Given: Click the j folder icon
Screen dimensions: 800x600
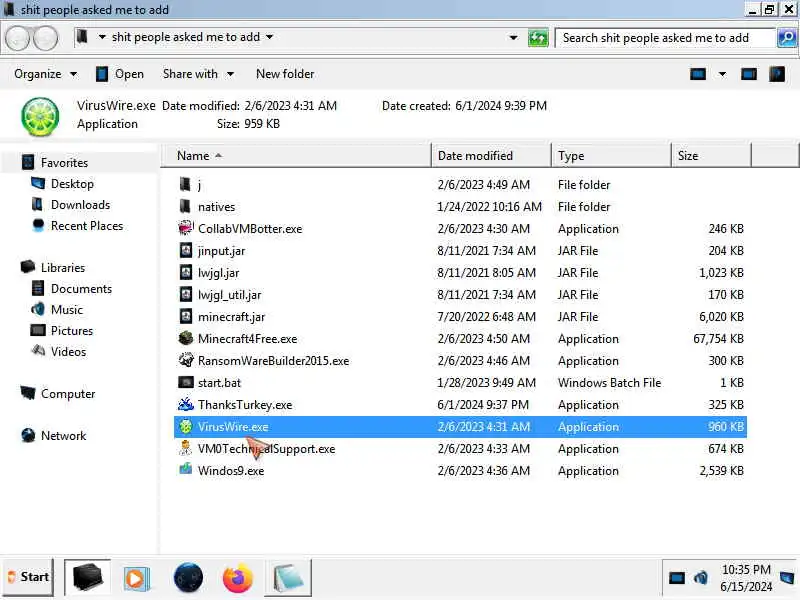Looking at the screenshot, I should (185, 184).
